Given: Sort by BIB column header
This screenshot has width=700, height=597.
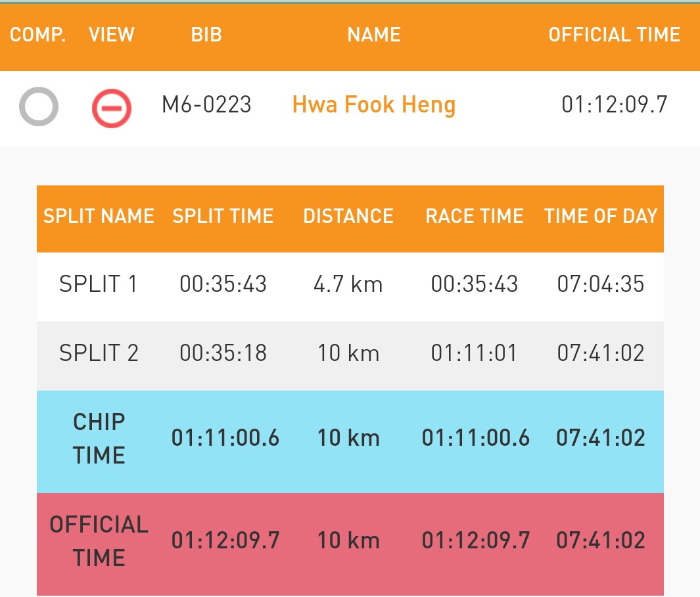Looking at the screenshot, I should click(206, 35).
